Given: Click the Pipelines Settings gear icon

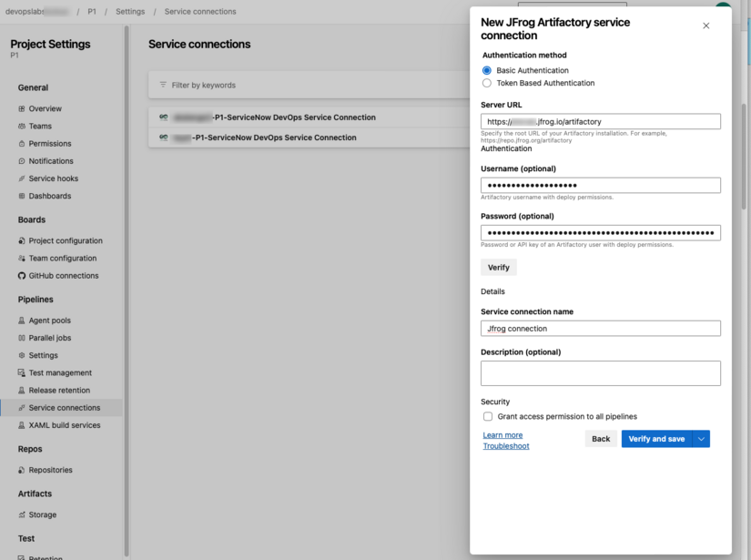Looking at the screenshot, I should coord(22,355).
